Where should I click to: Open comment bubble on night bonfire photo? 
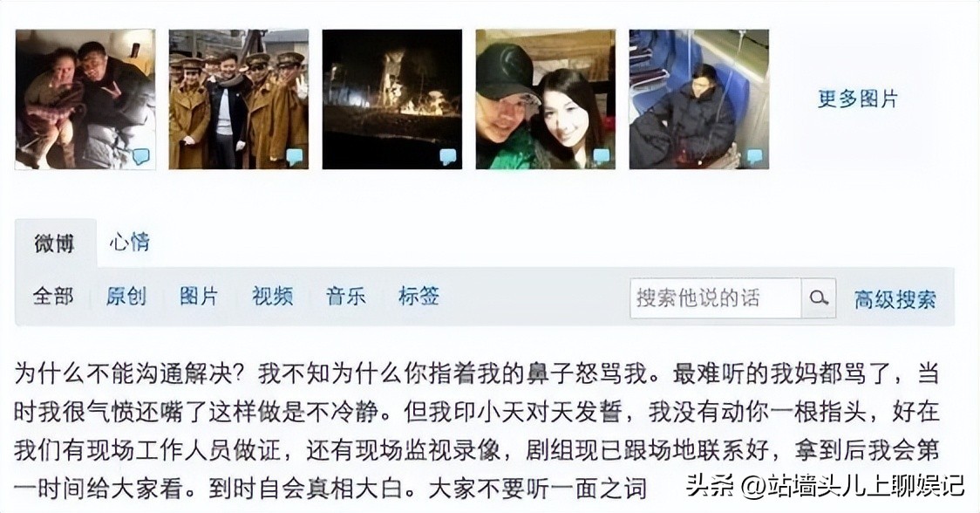pyautogui.click(x=448, y=156)
